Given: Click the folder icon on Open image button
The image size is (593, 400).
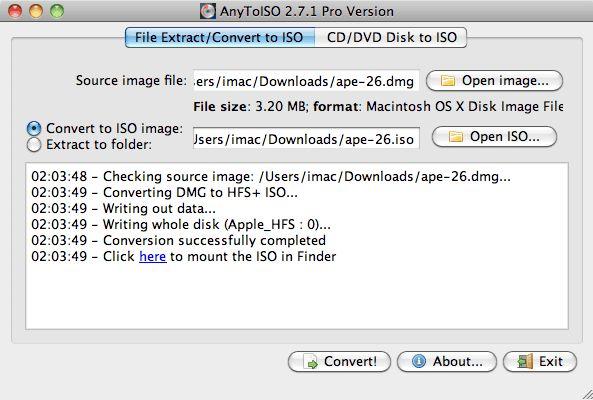Looking at the screenshot, I should pos(448,81).
